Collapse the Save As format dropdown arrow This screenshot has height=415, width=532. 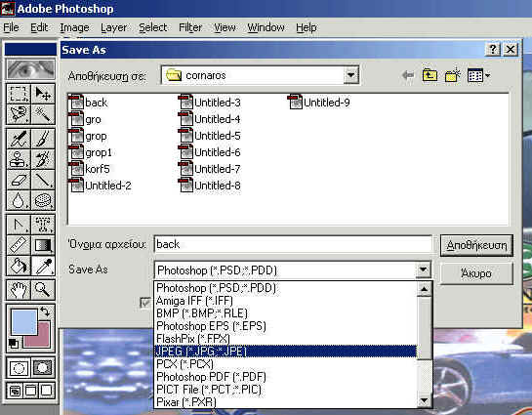(x=423, y=270)
